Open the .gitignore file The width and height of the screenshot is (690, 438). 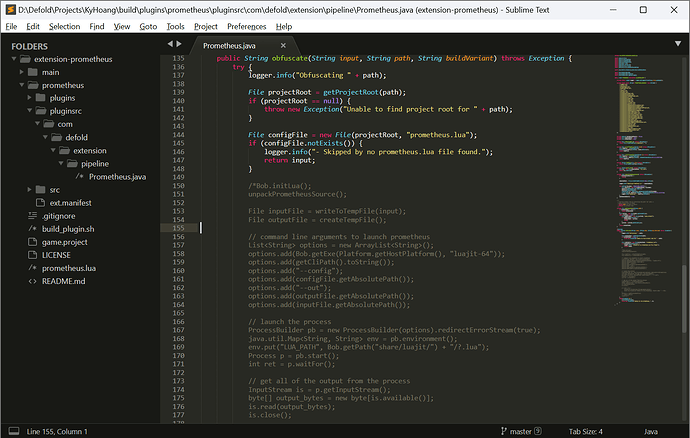pyautogui.click(x=59, y=216)
